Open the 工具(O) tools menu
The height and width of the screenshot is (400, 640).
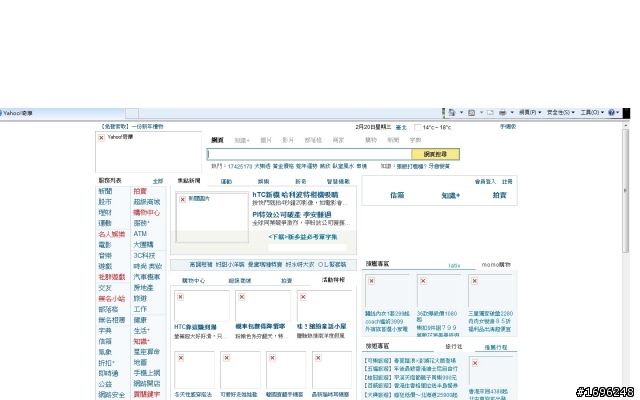click(592, 112)
